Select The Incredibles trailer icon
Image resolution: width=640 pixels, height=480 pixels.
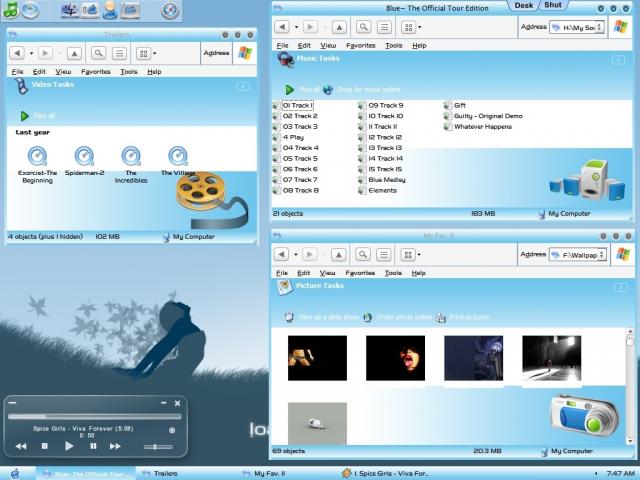[x=131, y=165]
